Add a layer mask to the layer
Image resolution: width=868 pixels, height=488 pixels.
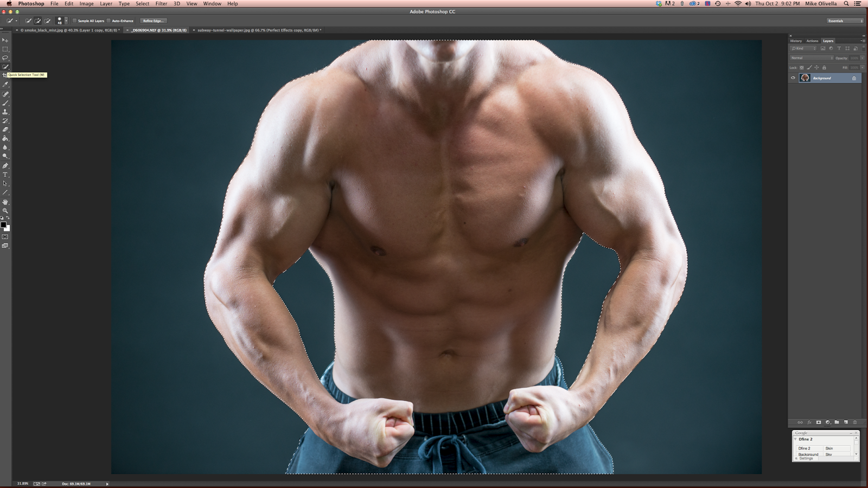[x=819, y=422]
